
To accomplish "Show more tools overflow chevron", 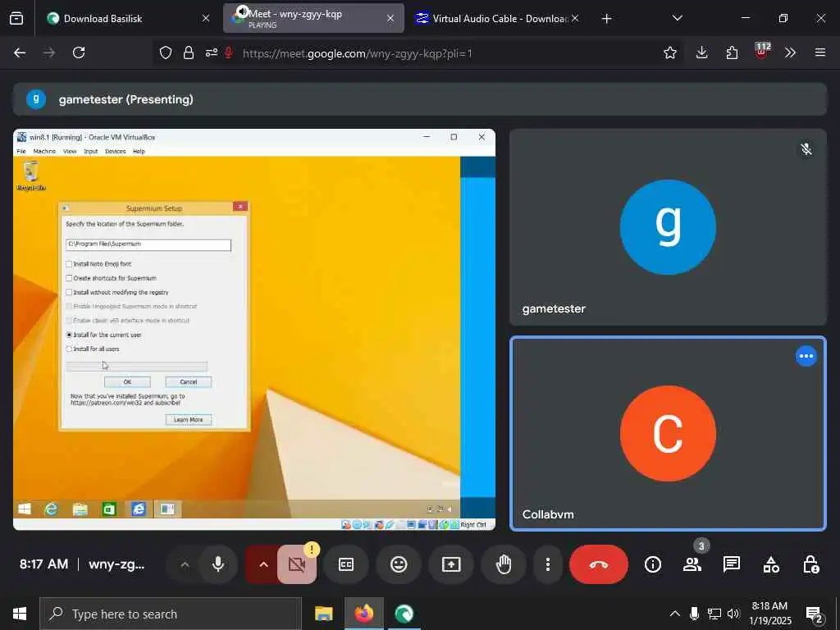I will click(790, 52).
